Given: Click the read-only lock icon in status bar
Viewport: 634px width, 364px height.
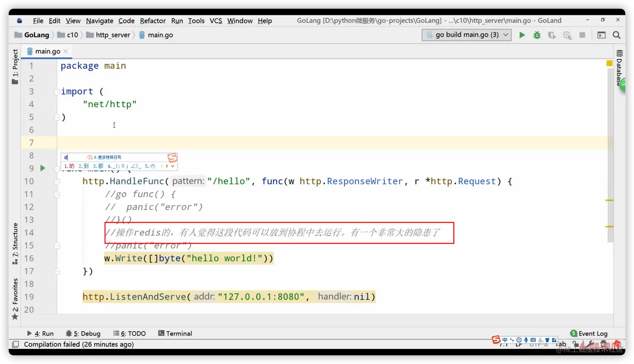Looking at the screenshot, I should click(576, 344).
